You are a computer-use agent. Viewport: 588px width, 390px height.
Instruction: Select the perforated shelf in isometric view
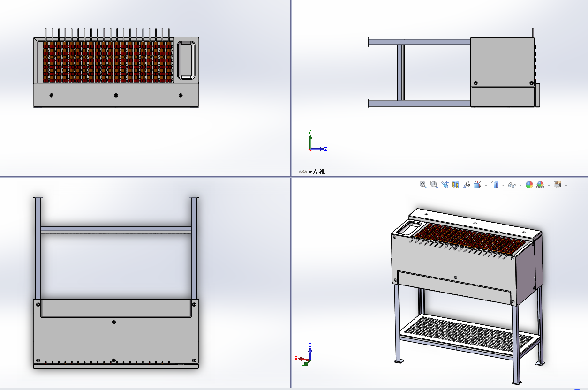(x=469, y=334)
